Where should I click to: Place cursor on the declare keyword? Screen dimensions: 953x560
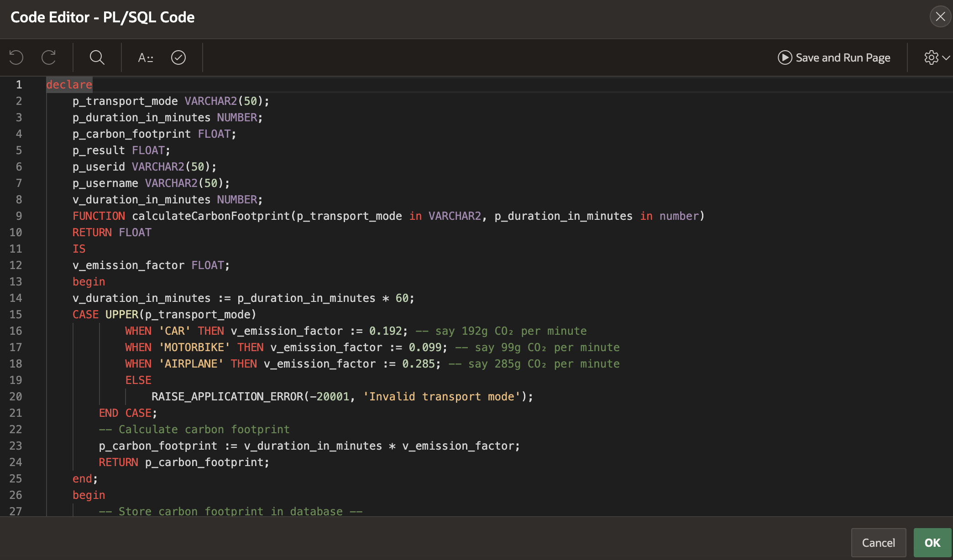[x=69, y=85]
